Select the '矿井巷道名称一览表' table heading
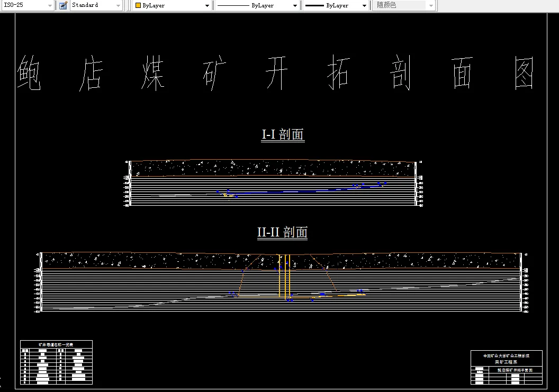Image resolution: width=559 pixels, height=392 pixels. 56,344
